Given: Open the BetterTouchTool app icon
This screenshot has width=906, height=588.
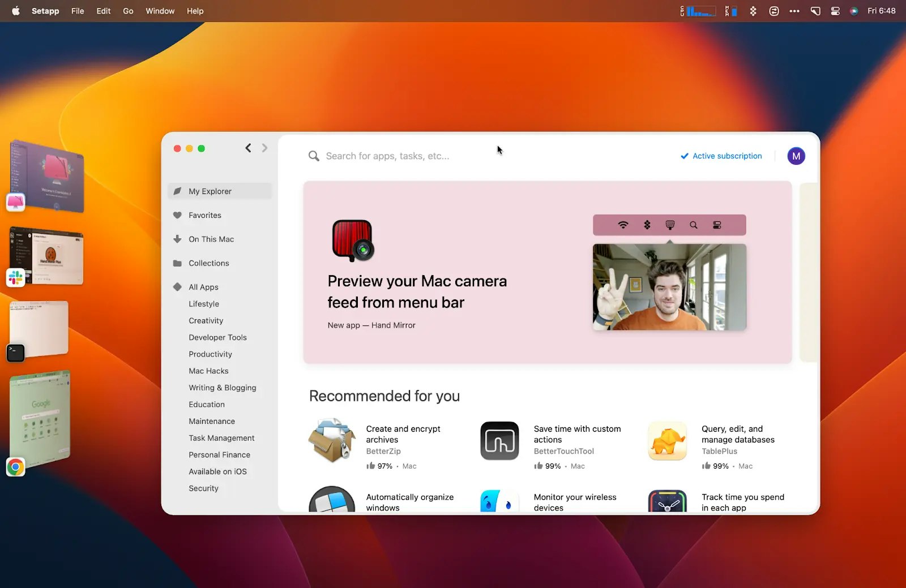Looking at the screenshot, I should (499, 441).
